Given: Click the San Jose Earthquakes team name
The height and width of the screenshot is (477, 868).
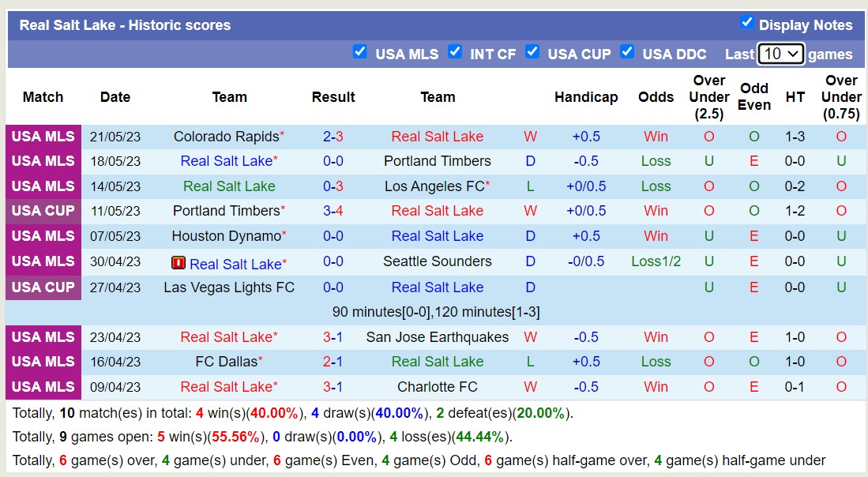Looking at the screenshot, I should pos(437,336).
